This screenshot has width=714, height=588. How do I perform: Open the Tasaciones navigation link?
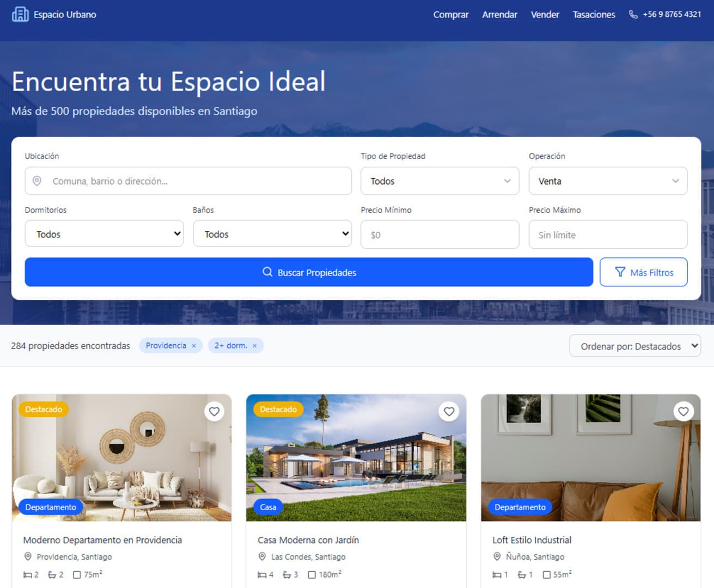tap(594, 15)
